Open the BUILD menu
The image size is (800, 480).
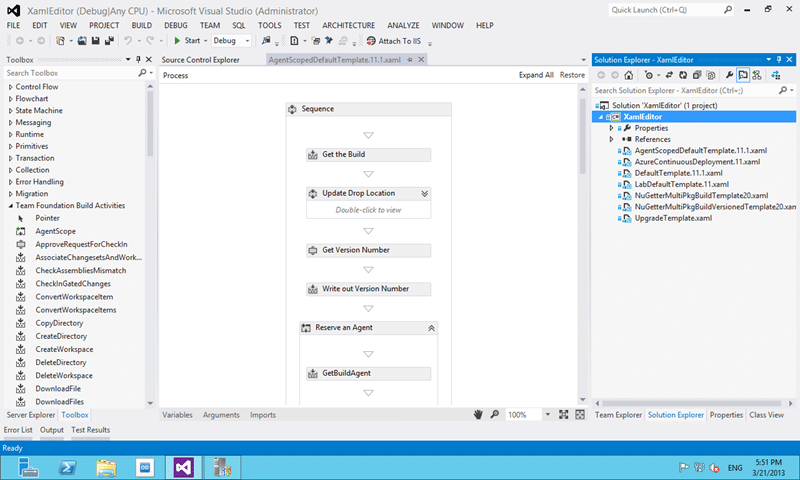click(x=141, y=26)
